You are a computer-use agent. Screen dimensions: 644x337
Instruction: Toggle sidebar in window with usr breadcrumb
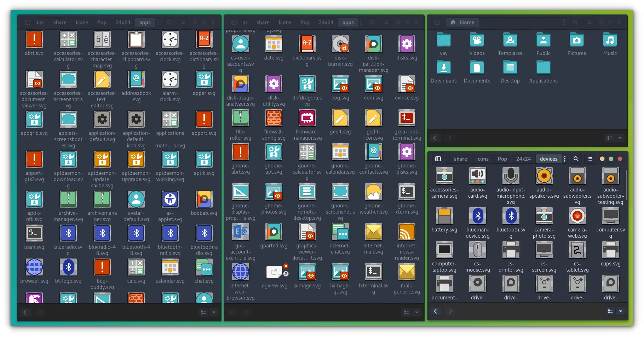pyautogui.click(x=28, y=22)
